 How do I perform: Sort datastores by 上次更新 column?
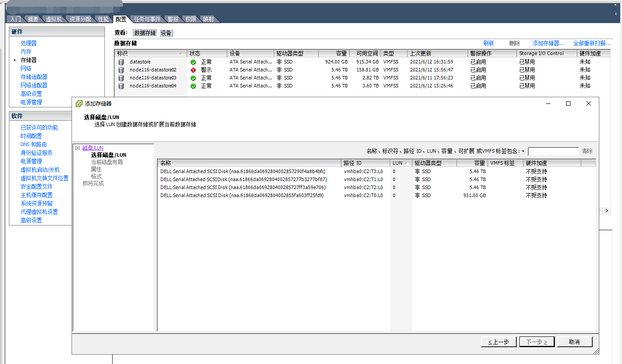point(437,53)
